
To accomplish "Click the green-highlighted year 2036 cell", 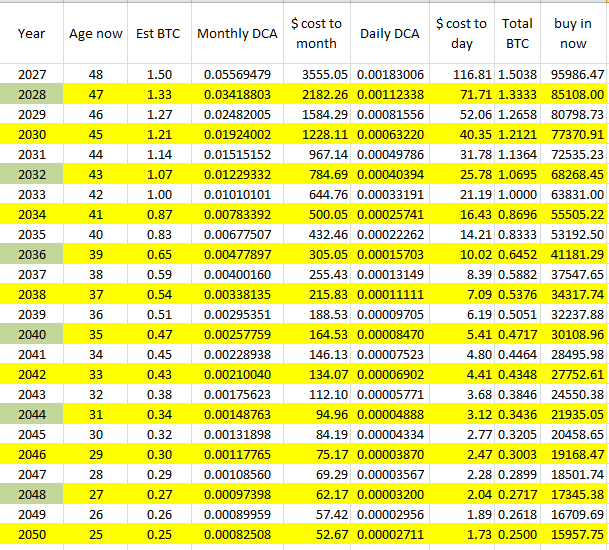I will click(x=32, y=255).
